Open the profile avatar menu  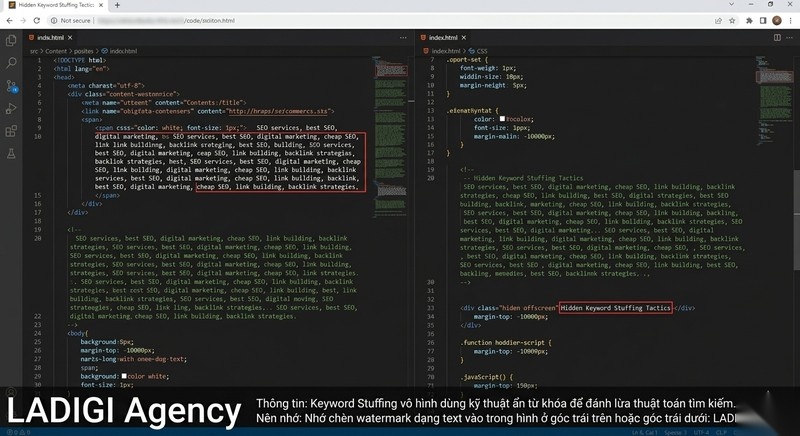pos(777,20)
